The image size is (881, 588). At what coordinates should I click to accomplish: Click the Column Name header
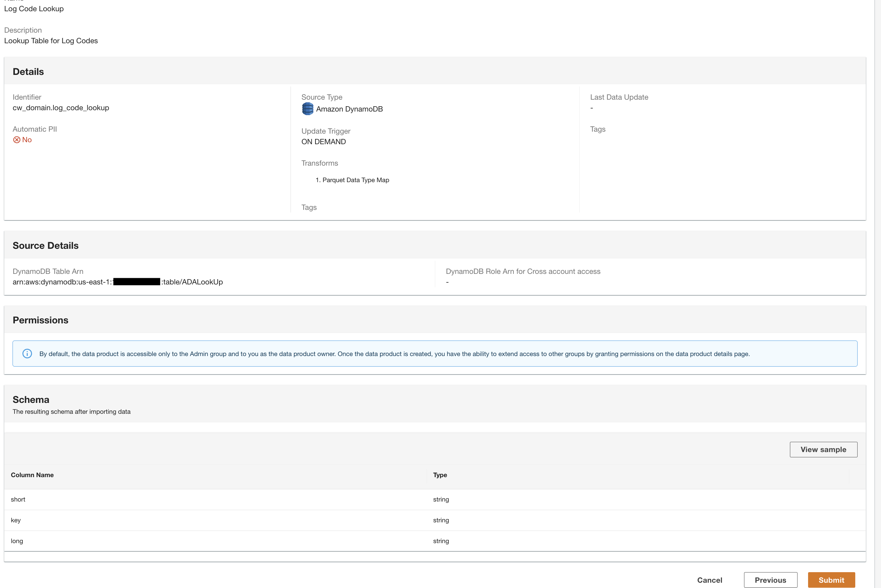[32, 475]
